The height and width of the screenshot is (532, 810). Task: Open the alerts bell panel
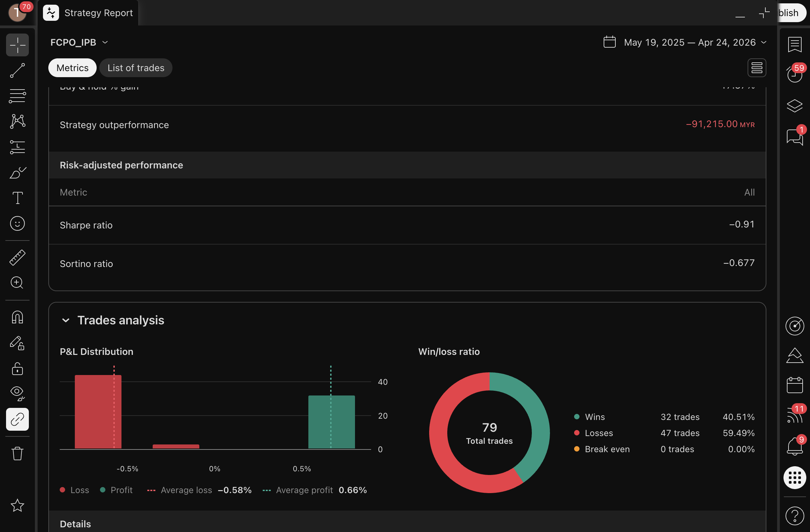pos(794,446)
